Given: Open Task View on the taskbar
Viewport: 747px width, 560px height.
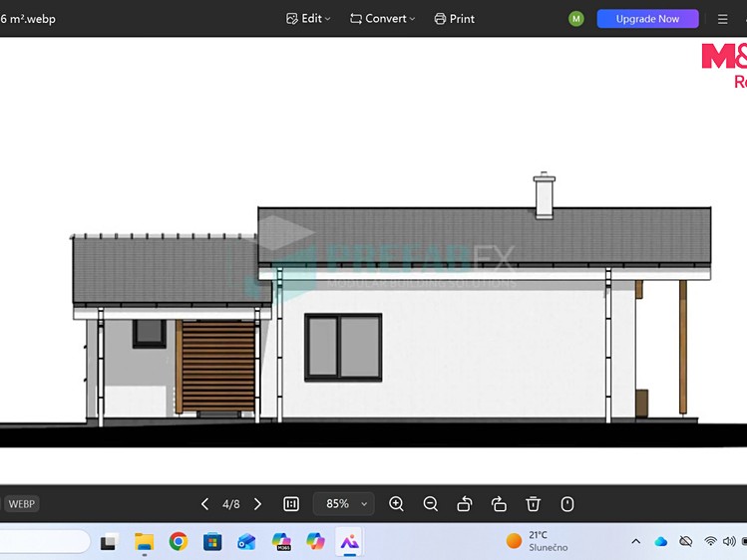Looking at the screenshot, I should 109,542.
